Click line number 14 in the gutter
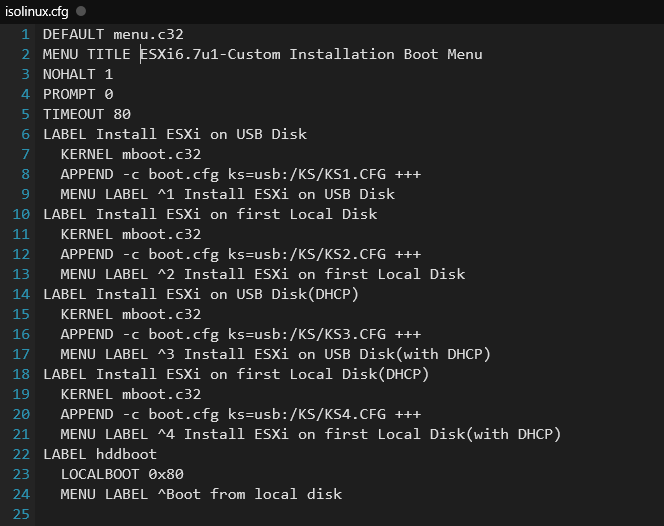 pos(21,294)
